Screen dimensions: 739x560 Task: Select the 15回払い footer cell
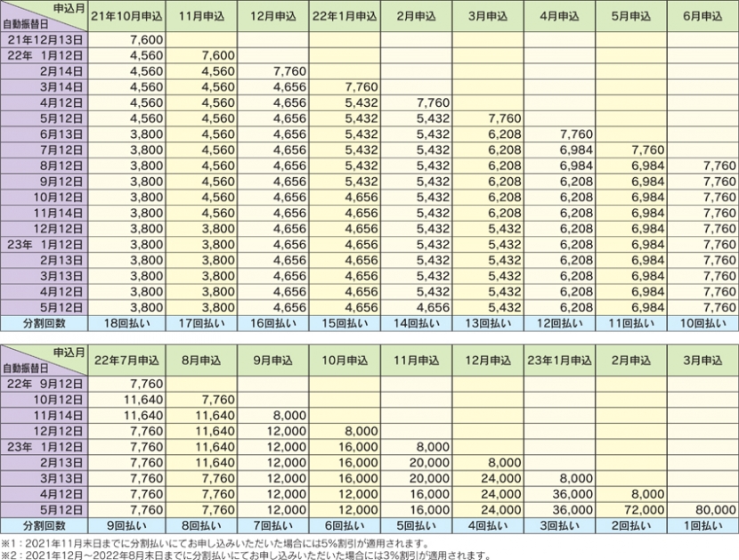pos(345,323)
